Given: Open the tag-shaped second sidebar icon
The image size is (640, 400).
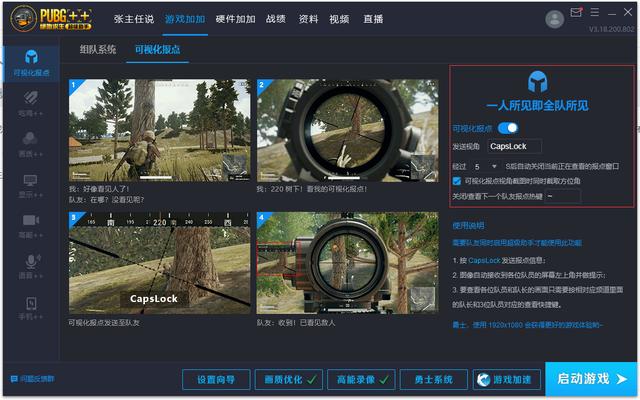Looking at the screenshot, I should click(x=31, y=103).
